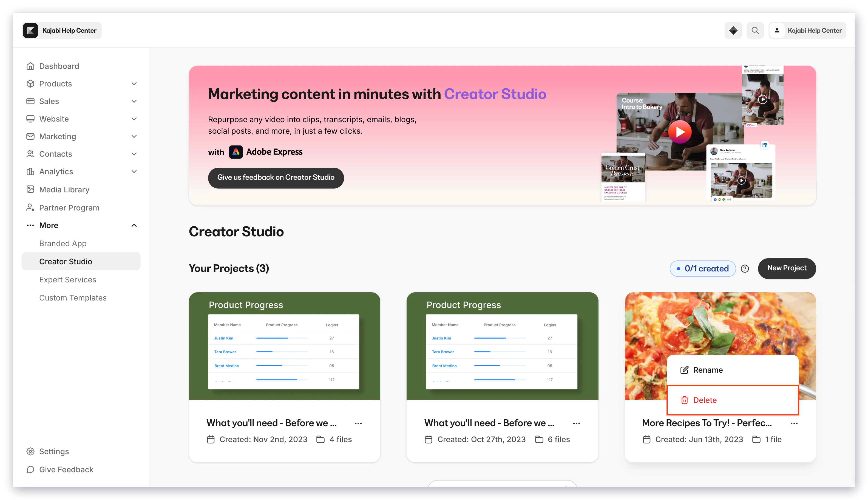Click the More ellipsis icon in sidebar
This screenshot has width=868, height=500.
[x=30, y=225]
